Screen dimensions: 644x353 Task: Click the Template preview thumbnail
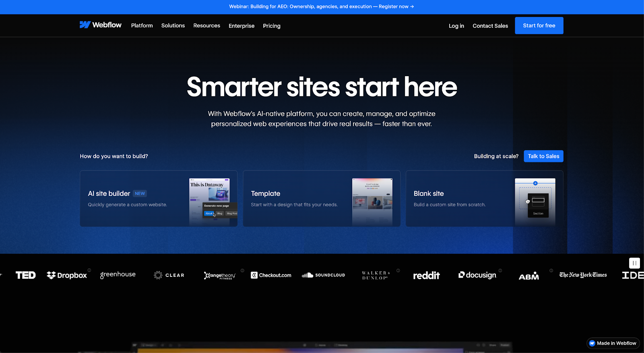tap(372, 202)
